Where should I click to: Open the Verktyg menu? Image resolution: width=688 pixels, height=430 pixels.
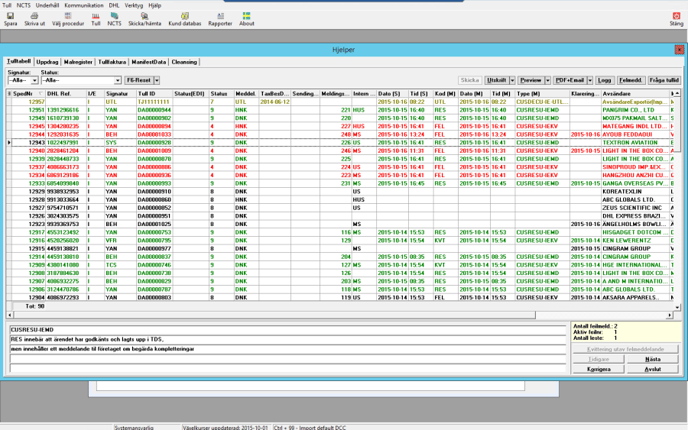[134, 5]
